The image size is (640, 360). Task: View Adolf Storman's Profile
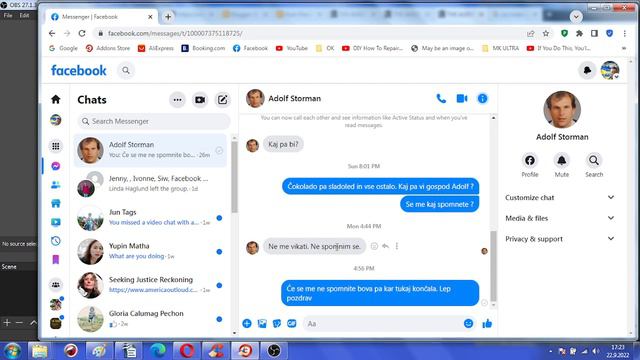pyautogui.click(x=530, y=165)
